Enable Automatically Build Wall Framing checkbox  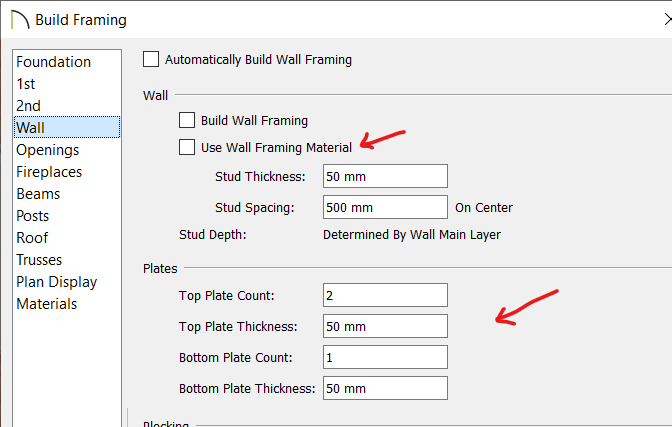click(151, 59)
